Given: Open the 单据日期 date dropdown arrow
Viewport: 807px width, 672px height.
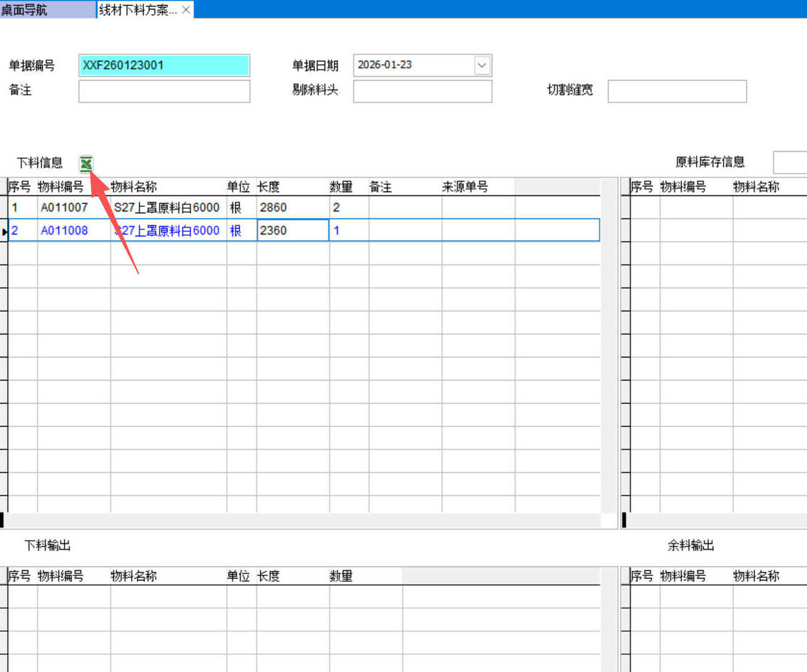Looking at the screenshot, I should (x=482, y=65).
